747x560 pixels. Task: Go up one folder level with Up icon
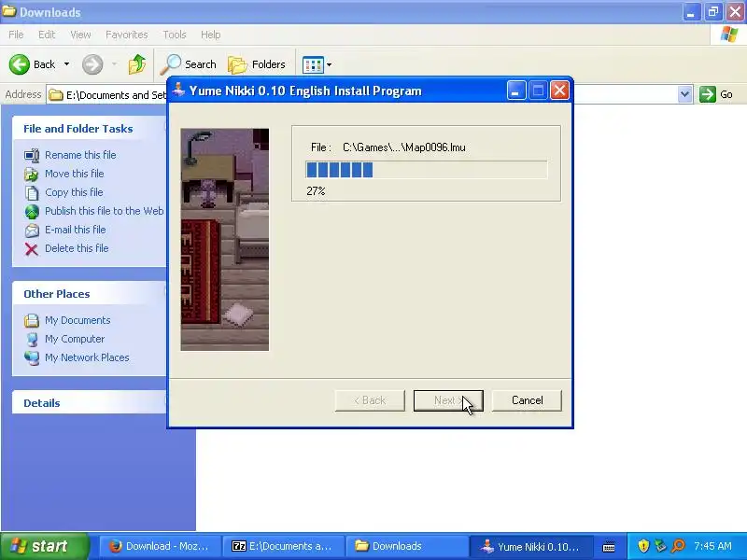(x=137, y=64)
